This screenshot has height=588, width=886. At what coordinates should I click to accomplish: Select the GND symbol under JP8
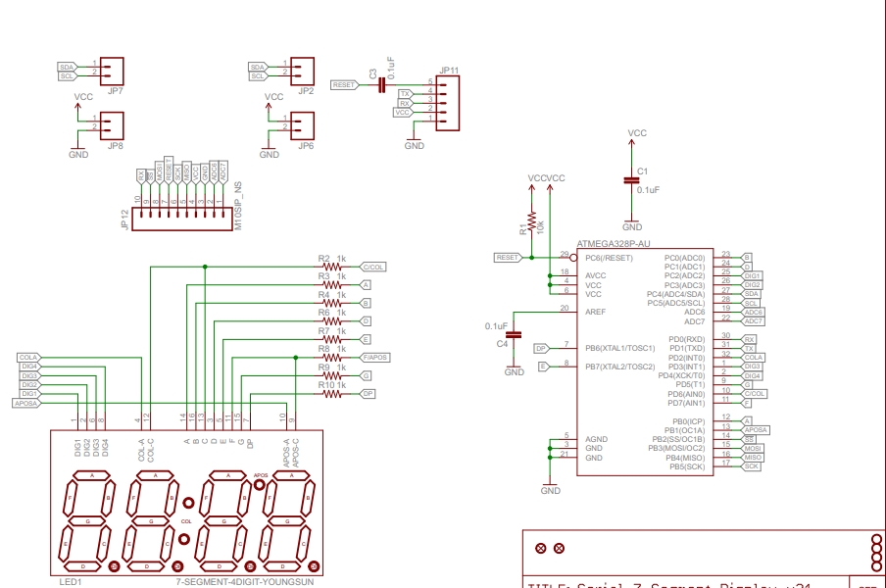click(78, 151)
